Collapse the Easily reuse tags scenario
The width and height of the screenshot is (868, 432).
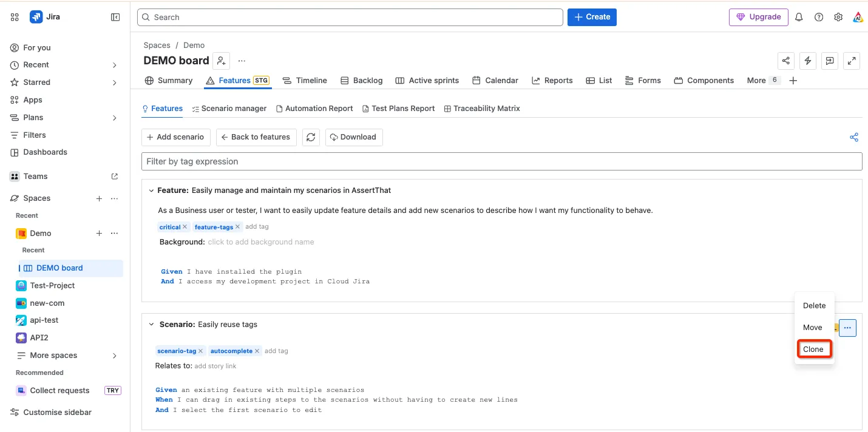[x=151, y=325]
